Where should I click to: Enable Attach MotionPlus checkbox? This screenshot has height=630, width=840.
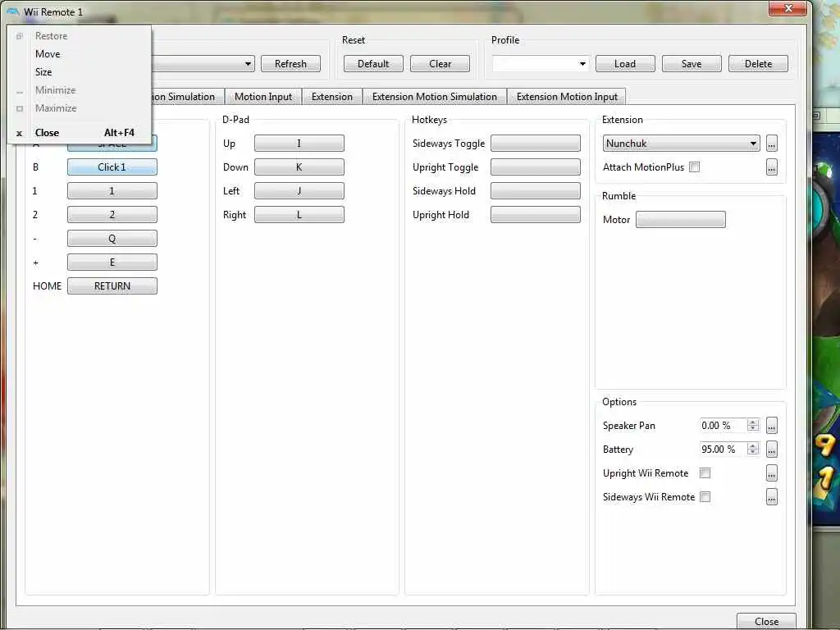tap(694, 167)
